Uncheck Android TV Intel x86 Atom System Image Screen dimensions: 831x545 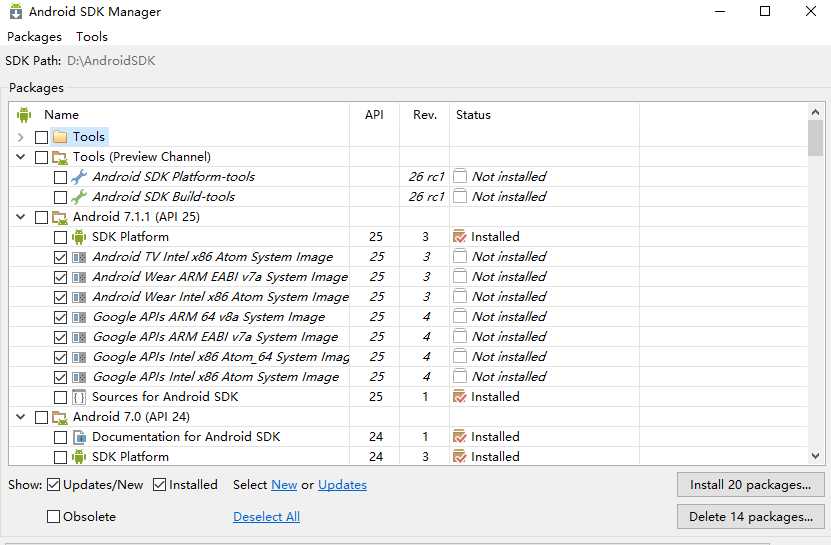60,258
